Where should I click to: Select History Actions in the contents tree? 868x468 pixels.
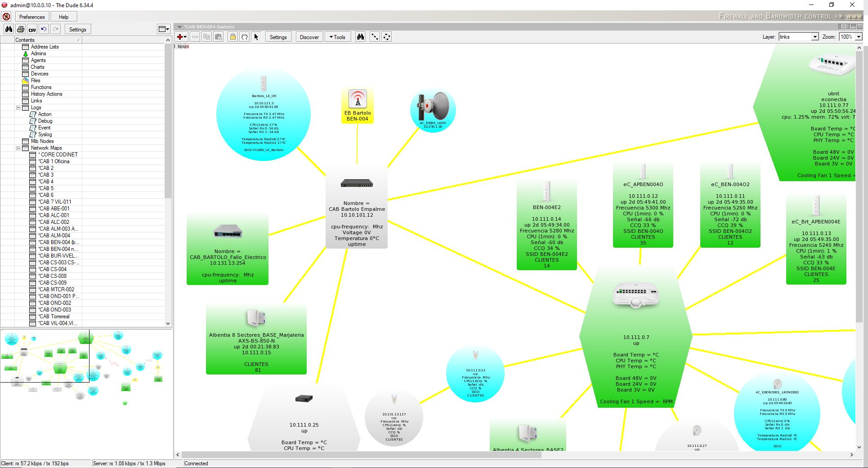[x=46, y=94]
